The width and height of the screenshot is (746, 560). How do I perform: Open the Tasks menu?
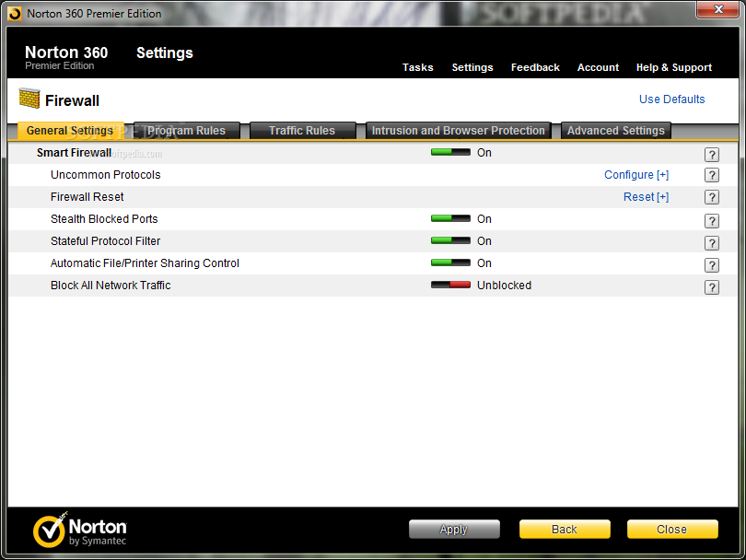[x=418, y=67]
